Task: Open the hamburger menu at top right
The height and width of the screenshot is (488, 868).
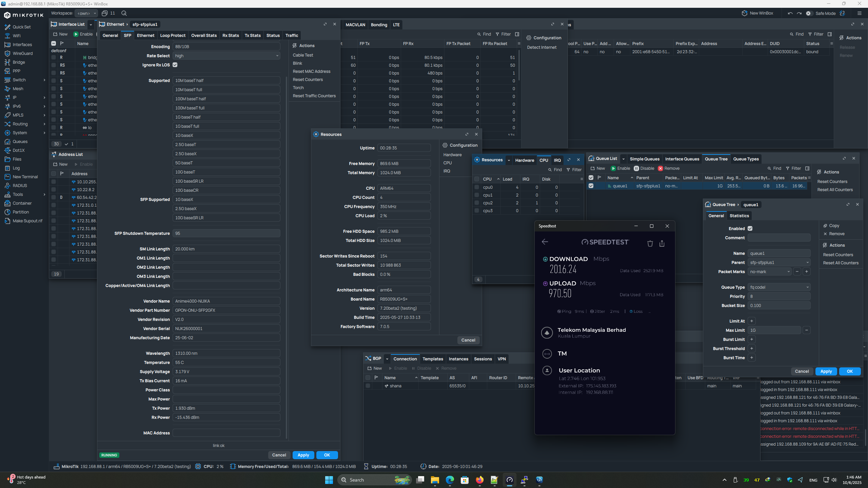Action: (859, 13)
